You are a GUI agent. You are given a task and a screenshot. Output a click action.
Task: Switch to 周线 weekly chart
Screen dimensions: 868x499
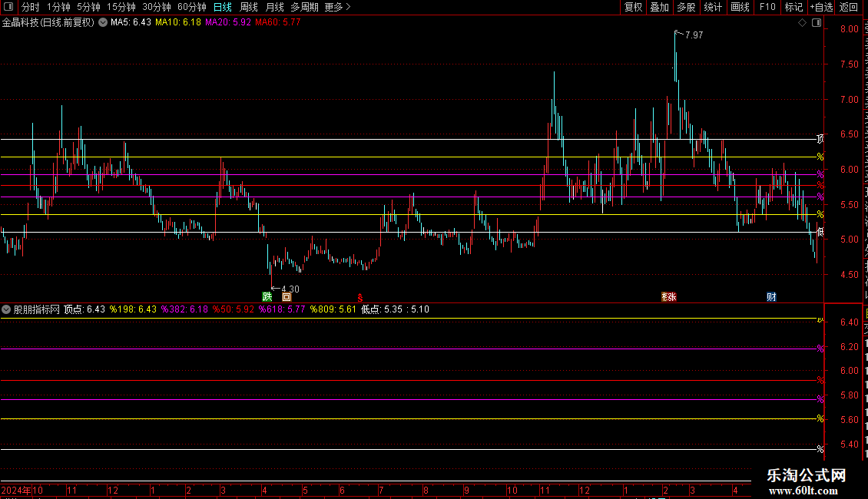(249, 7)
